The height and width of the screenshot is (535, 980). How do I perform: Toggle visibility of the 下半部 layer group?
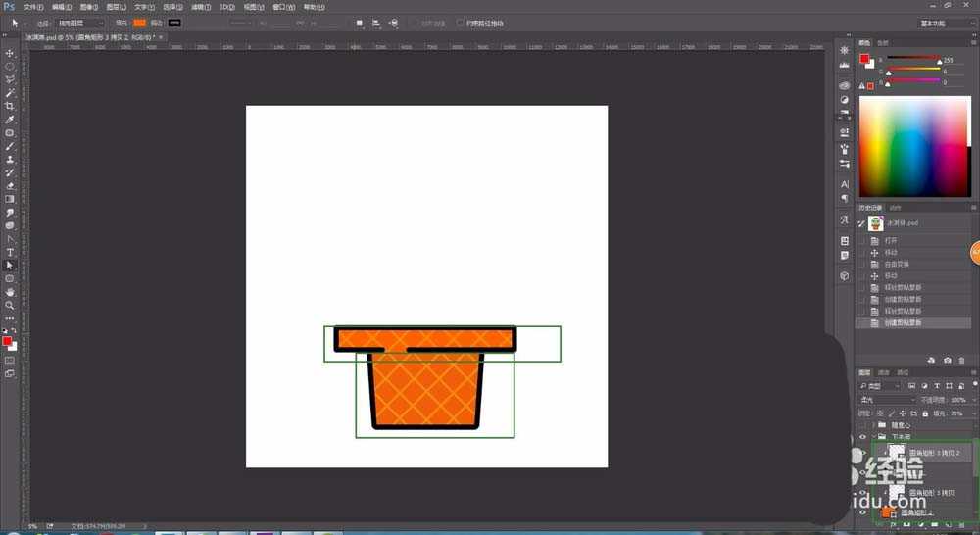[x=863, y=437]
